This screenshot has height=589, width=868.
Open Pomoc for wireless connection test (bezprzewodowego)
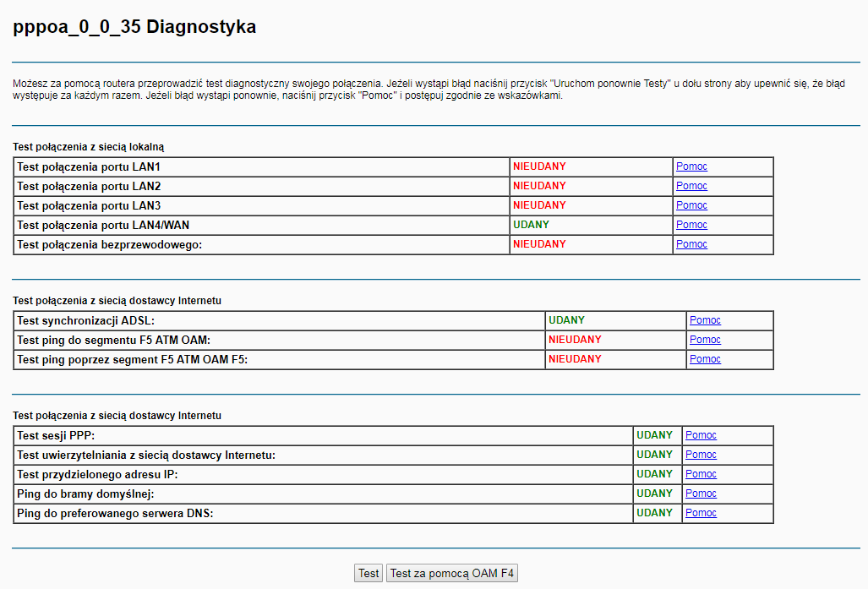691,244
